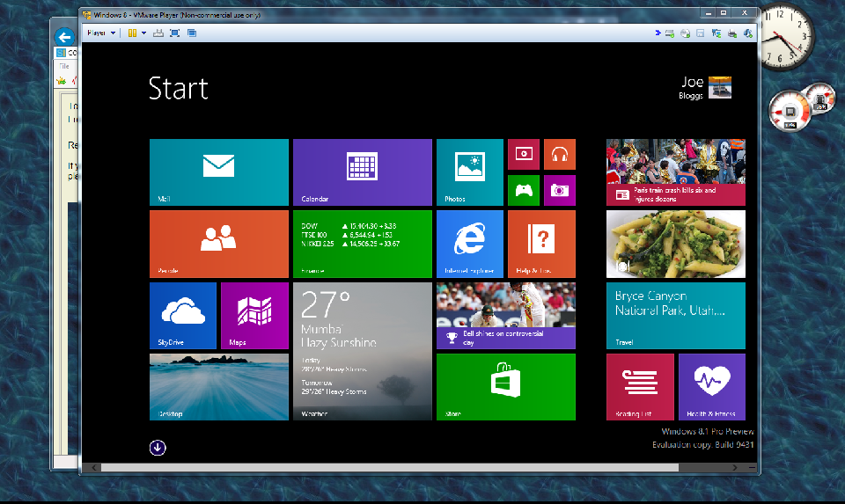Open the Xbox Games controller tile
This screenshot has height=504, width=845.
(x=523, y=189)
